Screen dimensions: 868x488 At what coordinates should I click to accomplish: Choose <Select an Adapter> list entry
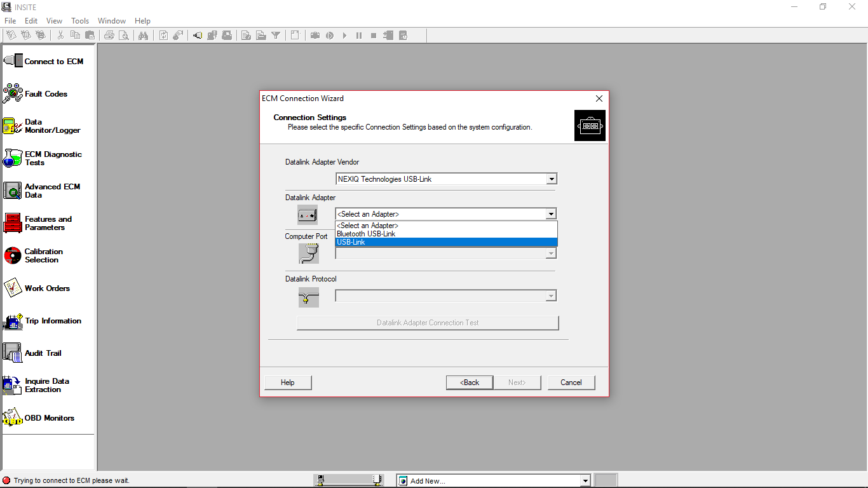446,226
